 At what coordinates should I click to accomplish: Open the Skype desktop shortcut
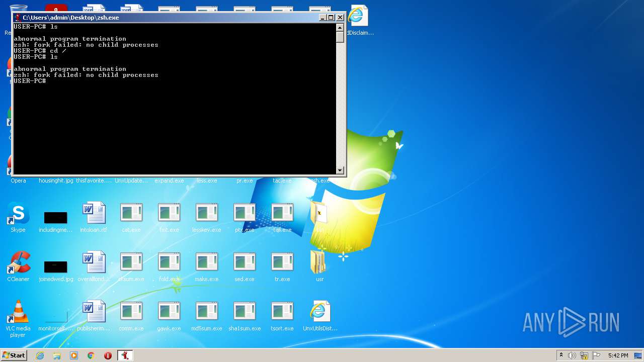(x=18, y=218)
